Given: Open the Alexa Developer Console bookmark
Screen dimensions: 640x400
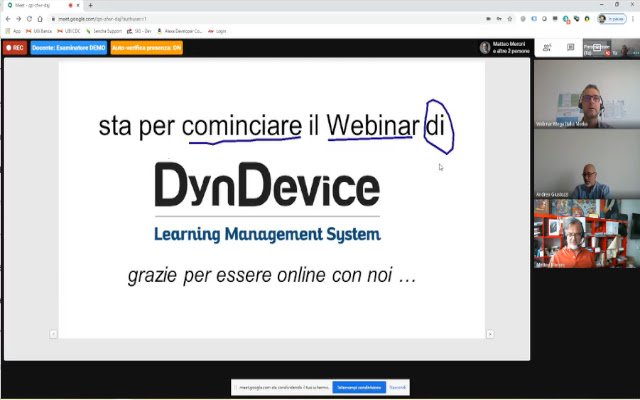Looking at the screenshot, I should [180, 31].
